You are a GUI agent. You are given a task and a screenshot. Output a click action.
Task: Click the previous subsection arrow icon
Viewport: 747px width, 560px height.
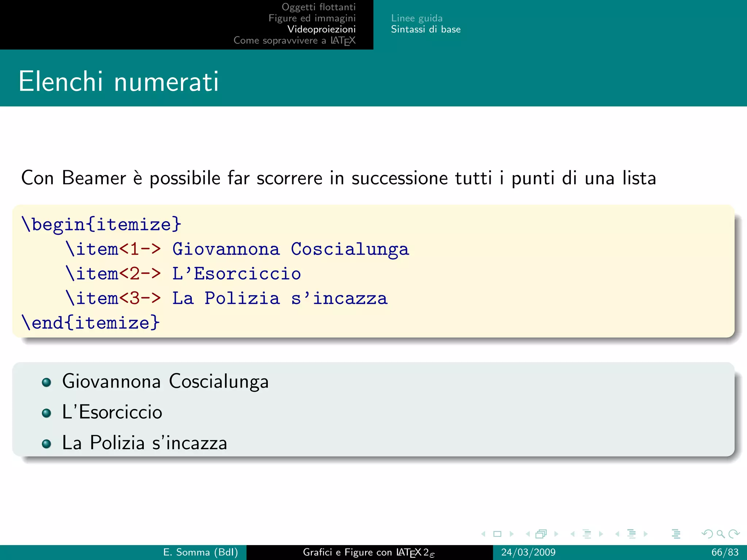(573, 534)
